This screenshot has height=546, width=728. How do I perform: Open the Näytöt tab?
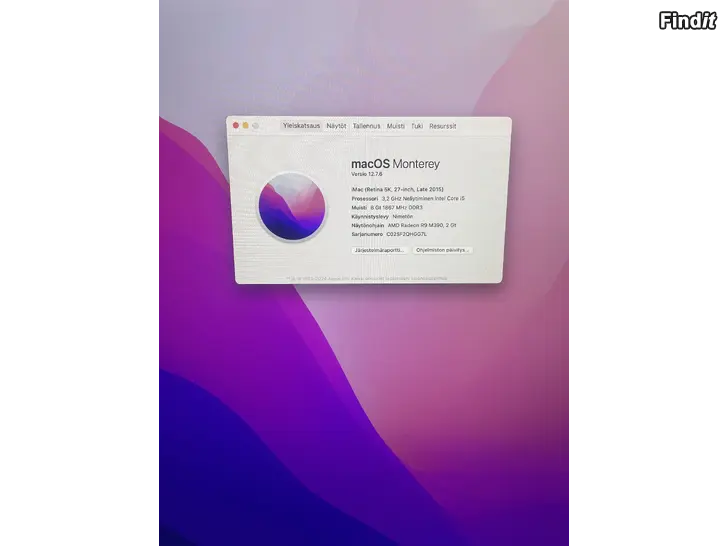click(x=336, y=126)
